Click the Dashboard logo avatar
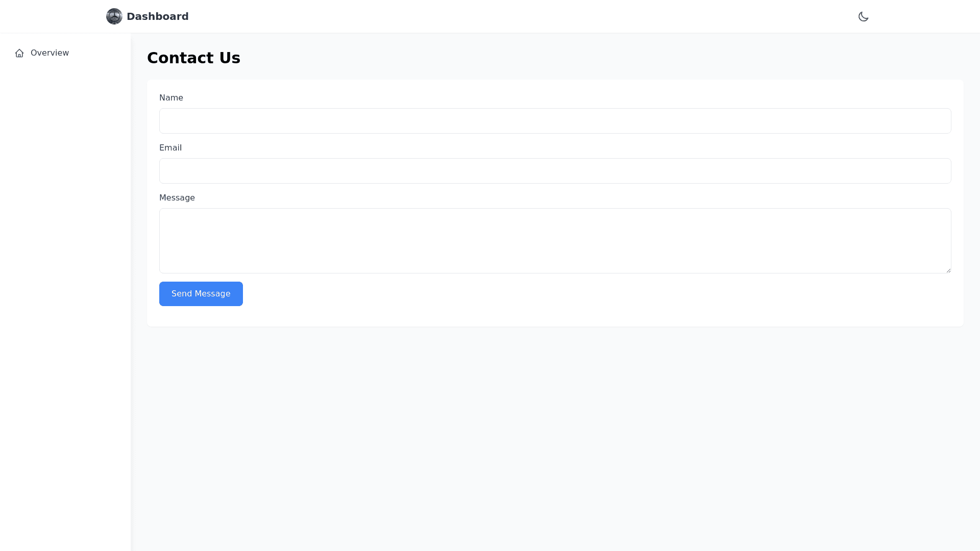 [114, 16]
